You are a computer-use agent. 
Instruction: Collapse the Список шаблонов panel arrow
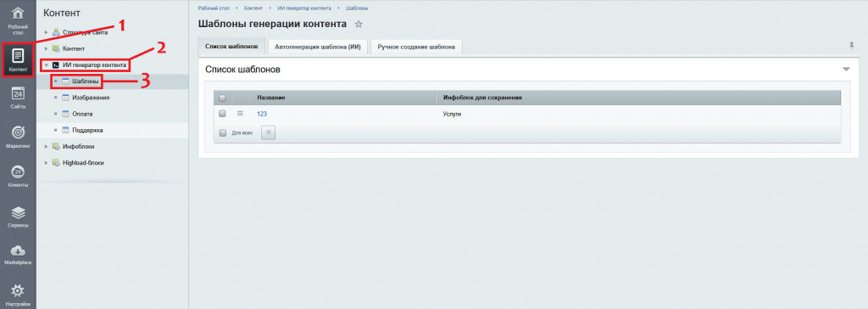[845, 70]
